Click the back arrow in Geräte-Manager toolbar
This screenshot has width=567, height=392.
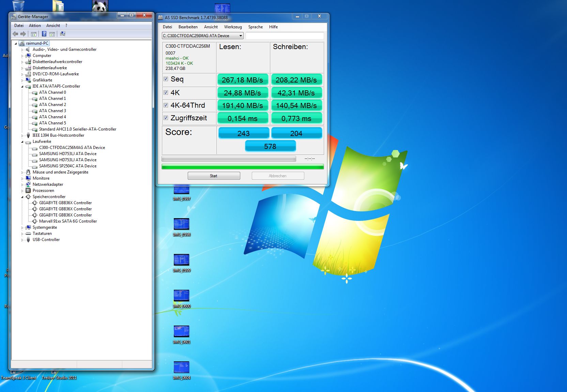[15, 34]
